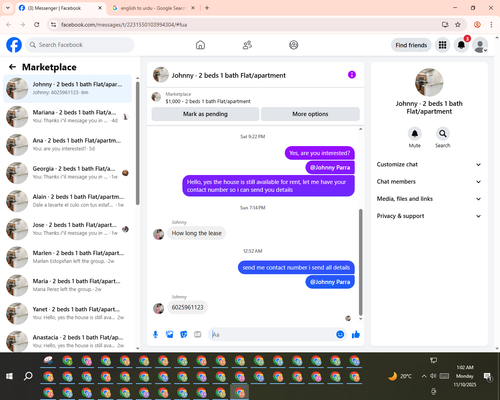Open a new Chrome tab
The image size is (500, 400).
pyautogui.click(x=207, y=8)
